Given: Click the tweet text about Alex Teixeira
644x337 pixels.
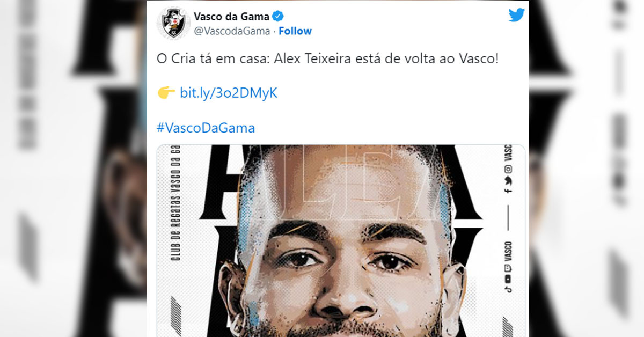Looking at the screenshot, I should 328,58.
